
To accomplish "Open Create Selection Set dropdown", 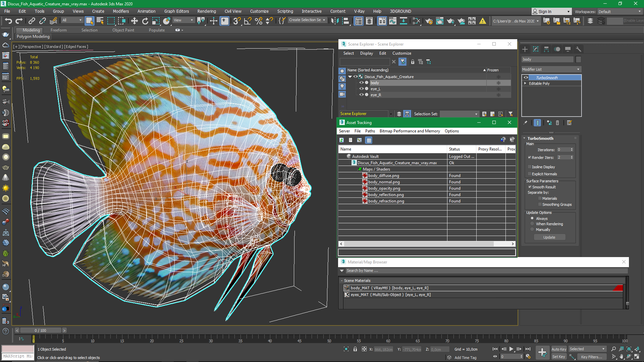I will point(307,20).
